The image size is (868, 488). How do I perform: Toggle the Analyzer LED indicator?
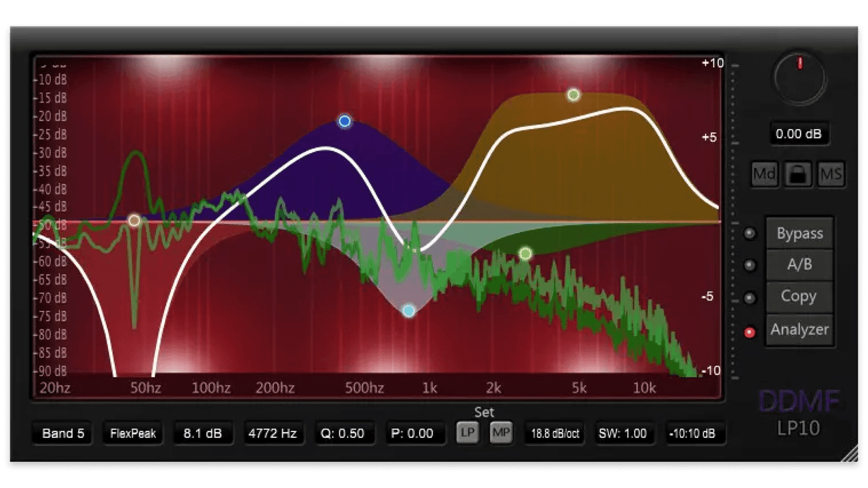[x=750, y=330]
